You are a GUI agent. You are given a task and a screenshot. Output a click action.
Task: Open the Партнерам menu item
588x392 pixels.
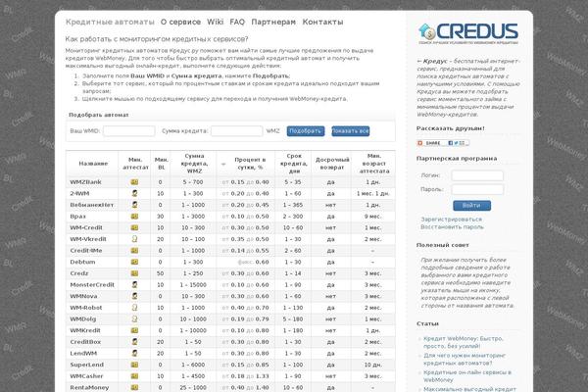tap(273, 23)
